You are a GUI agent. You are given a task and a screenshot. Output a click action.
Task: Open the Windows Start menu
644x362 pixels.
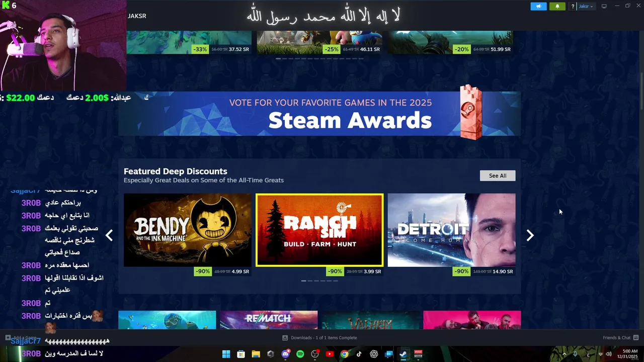[x=226, y=354]
